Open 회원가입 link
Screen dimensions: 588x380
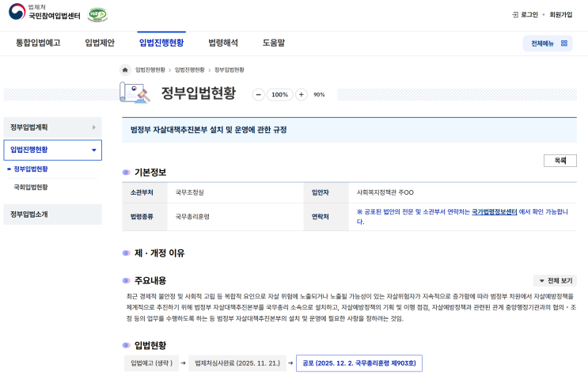pos(560,14)
